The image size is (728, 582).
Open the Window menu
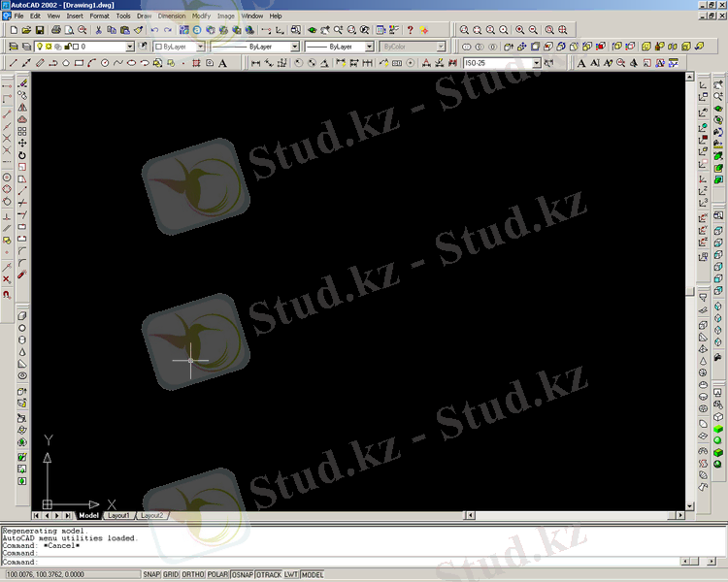tap(252, 16)
